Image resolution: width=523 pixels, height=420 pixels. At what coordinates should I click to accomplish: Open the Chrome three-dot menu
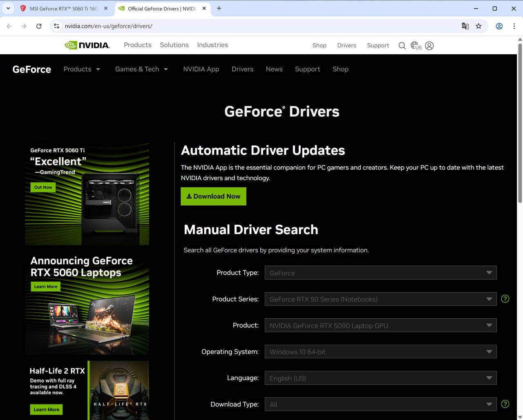514,26
